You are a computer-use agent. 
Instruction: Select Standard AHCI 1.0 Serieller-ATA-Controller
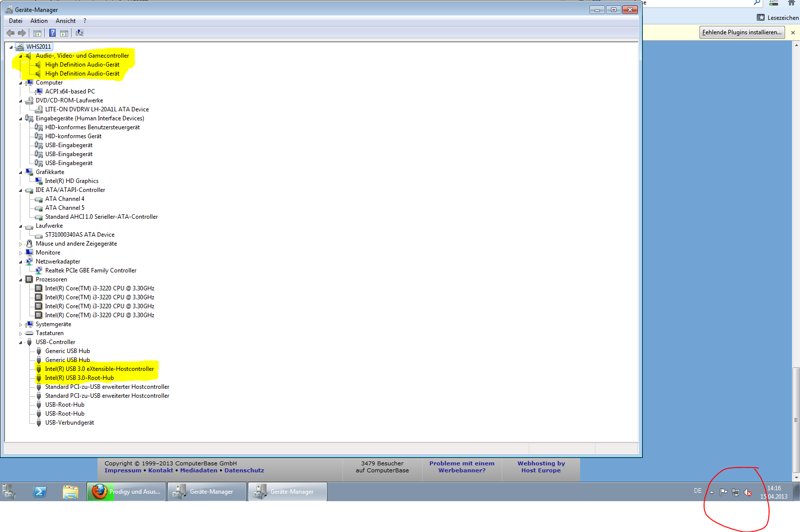click(101, 217)
